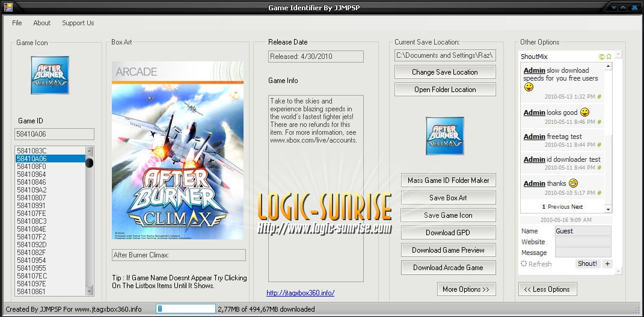The width and height of the screenshot is (644, 317).
Task: Click the Mass Game ID Folder Maker button
Action: pyautogui.click(x=449, y=180)
